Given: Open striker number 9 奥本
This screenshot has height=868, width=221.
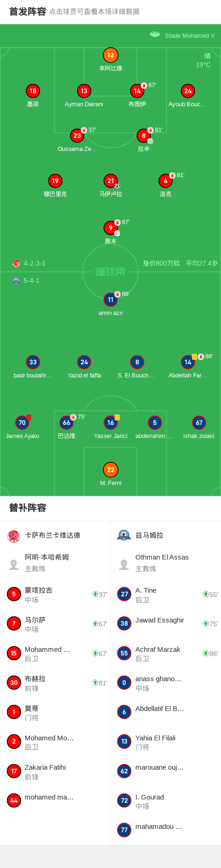Looking at the screenshot, I should [x=111, y=232].
